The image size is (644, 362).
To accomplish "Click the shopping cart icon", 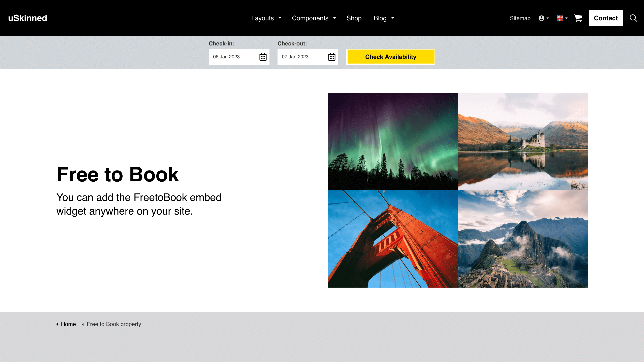I will click(x=578, y=18).
